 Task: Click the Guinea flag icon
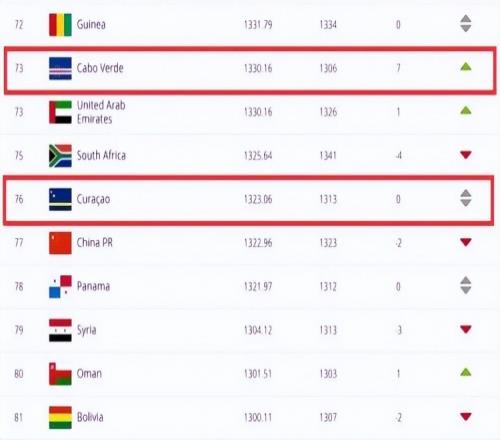(x=60, y=25)
